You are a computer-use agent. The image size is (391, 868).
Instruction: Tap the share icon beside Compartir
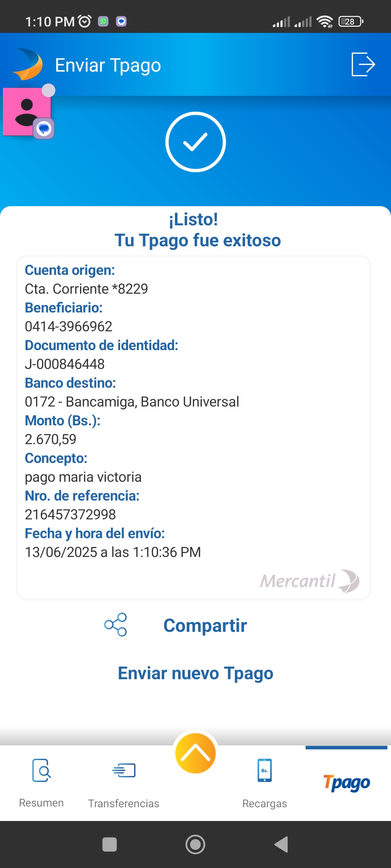click(115, 625)
